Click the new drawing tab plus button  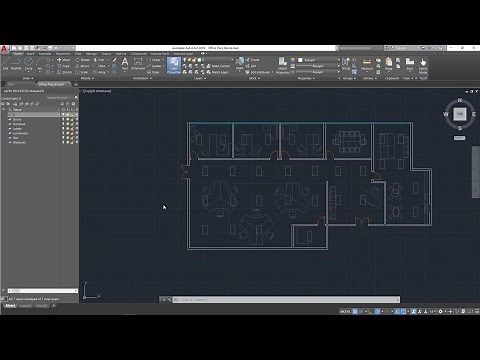point(75,84)
